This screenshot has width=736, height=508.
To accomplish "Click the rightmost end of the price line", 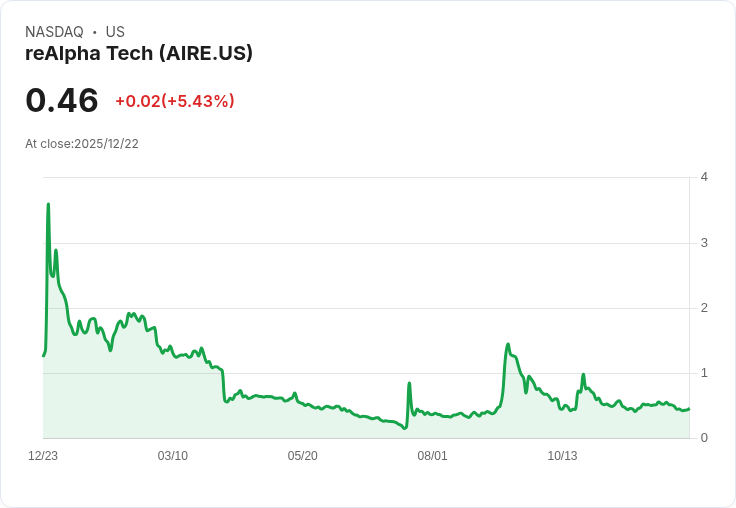I will click(x=689, y=408).
